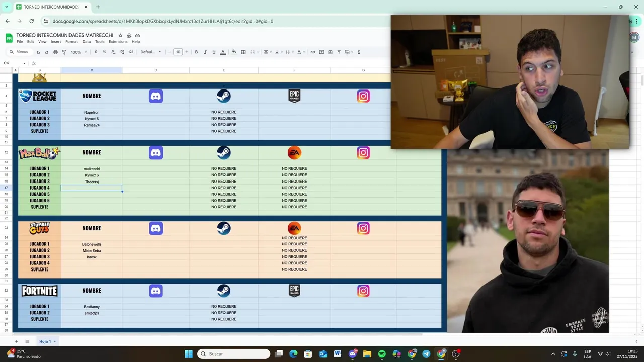Click the print icon

click(55, 52)
